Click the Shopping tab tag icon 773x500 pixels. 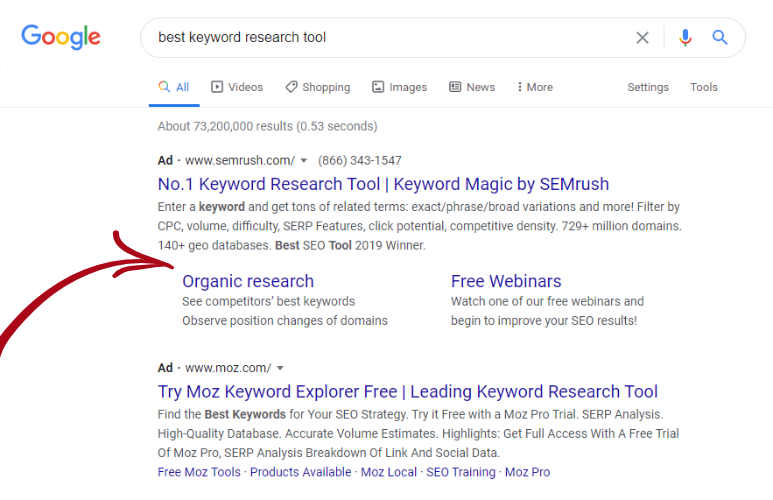click(291, 87)
